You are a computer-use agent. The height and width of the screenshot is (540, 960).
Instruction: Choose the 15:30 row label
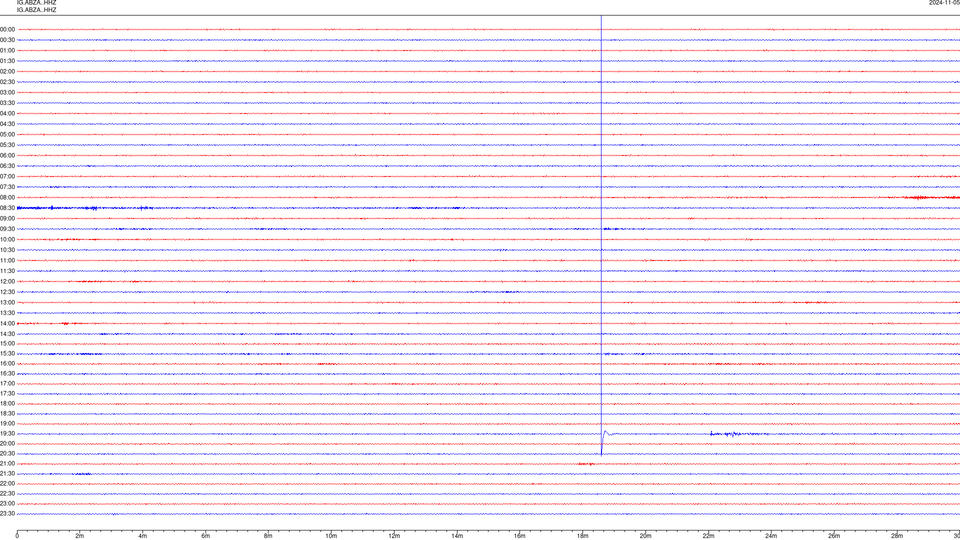pyautogui.click(x=7, y=354)
